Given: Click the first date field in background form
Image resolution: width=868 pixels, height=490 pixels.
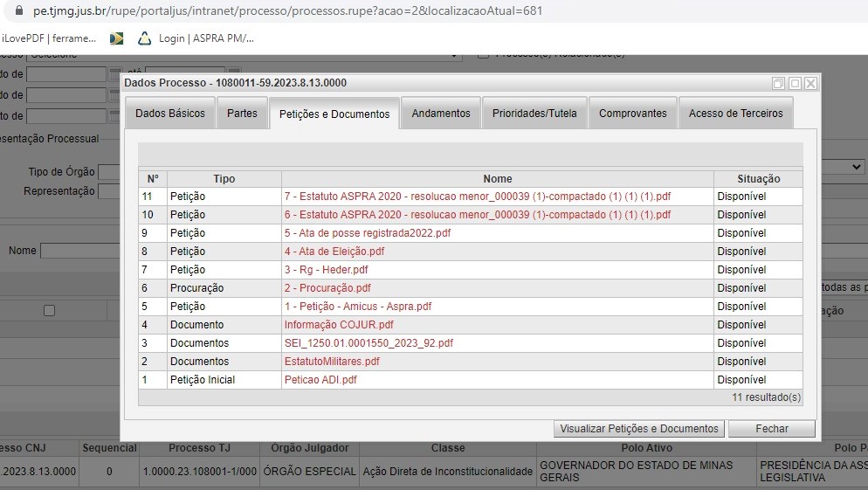Looking at the screenshot, I should 66,74.
